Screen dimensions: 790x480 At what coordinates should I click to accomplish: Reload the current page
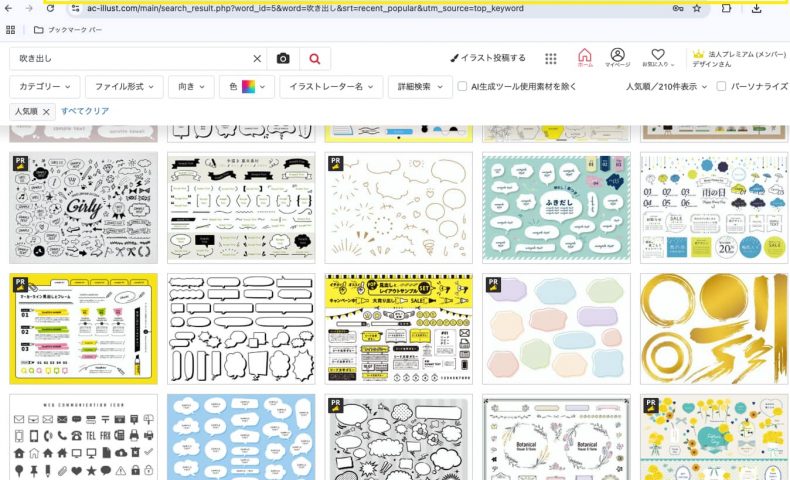(x=50, y=8)
